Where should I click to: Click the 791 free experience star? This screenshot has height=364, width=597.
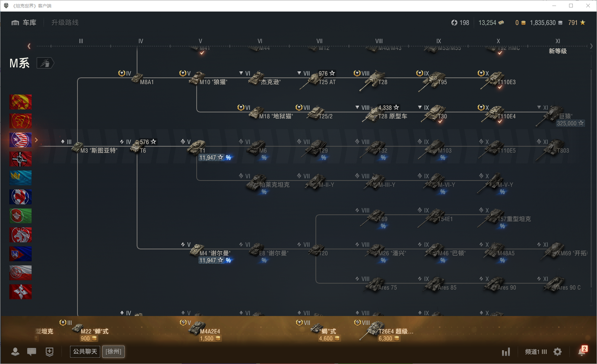[x=577, y=23]
